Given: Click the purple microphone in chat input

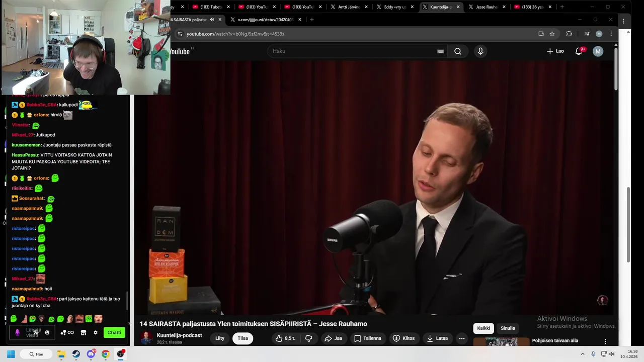Looking at the screenshot, I should [18, 332].
